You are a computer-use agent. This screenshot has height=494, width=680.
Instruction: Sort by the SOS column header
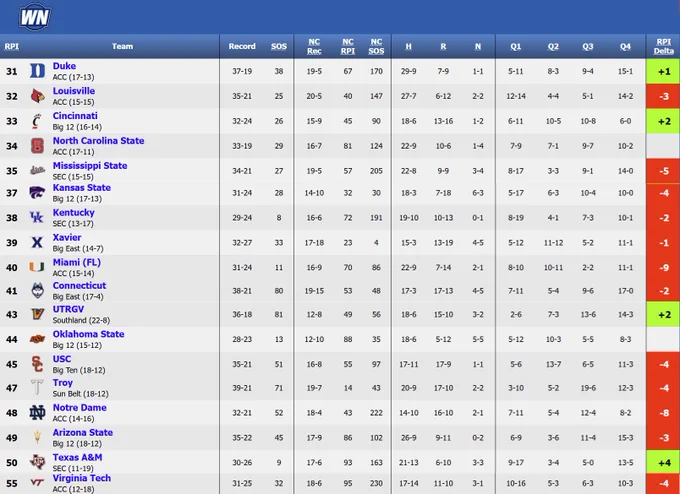(279, 46)
